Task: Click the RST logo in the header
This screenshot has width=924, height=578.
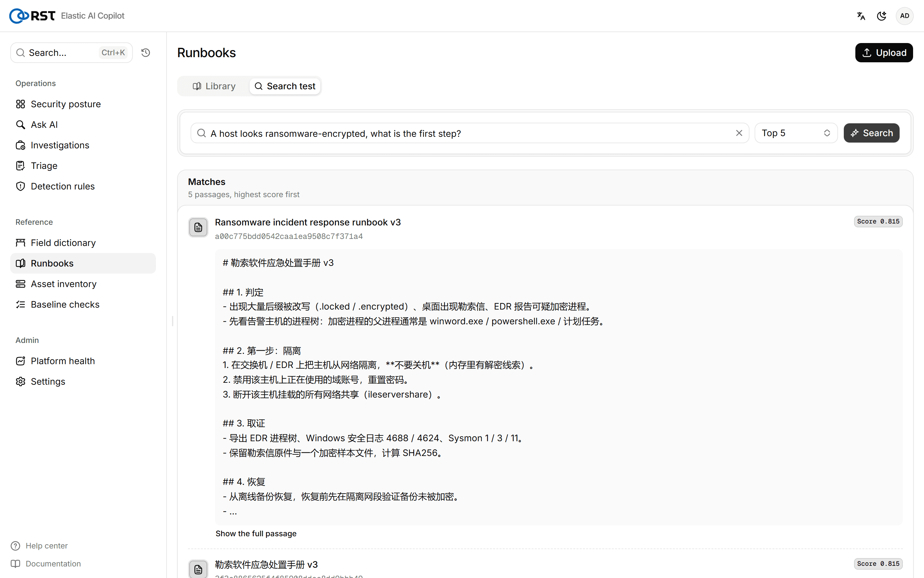Action: 32,16
